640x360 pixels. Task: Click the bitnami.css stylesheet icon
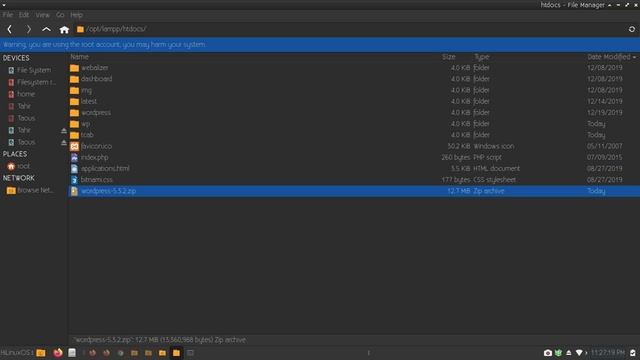point(74,180)
